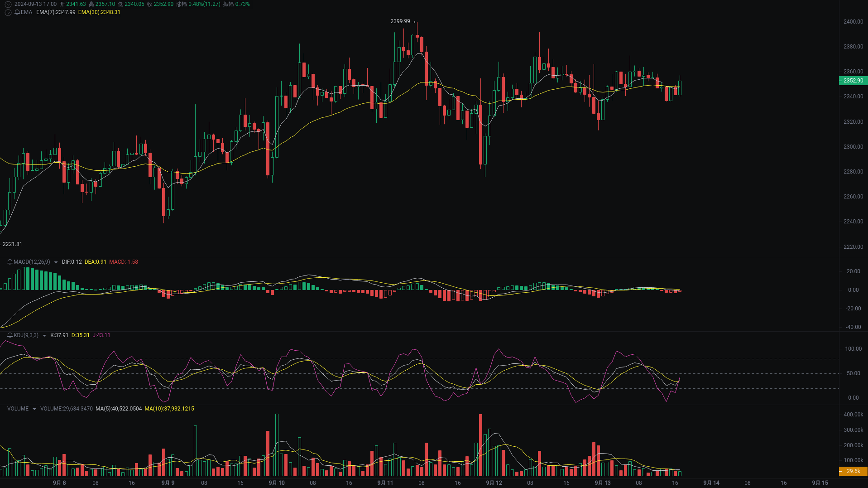
Task: Click the 2399.99 high price arrow marker
Action: point(401,21)
